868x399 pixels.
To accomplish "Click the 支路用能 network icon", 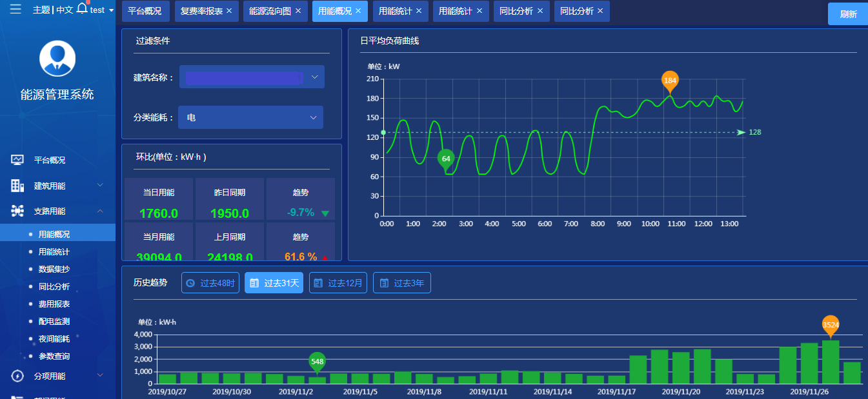I will coord(17,211).
